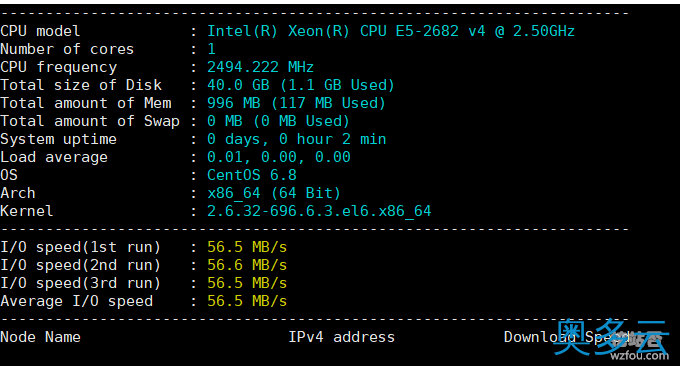
Task: Click the Total amount of Swap value
Action: coord(278,121)
